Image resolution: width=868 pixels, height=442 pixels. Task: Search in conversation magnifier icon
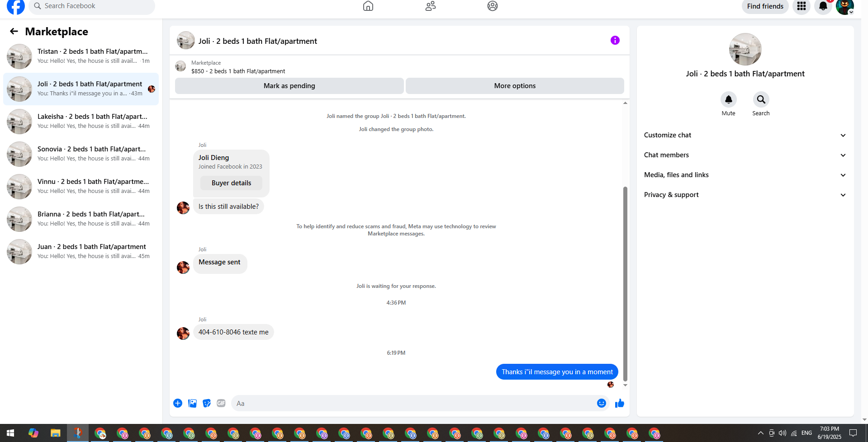click(761, 99)
